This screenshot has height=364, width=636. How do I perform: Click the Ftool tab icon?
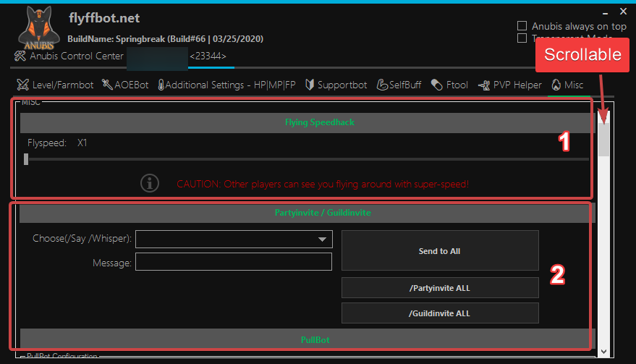(x=436, y=85)
